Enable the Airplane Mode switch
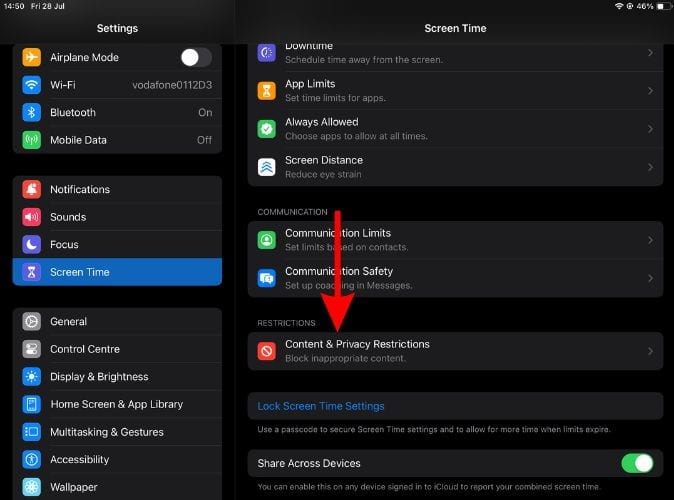The image size is (674, 500). coord(195,57)
